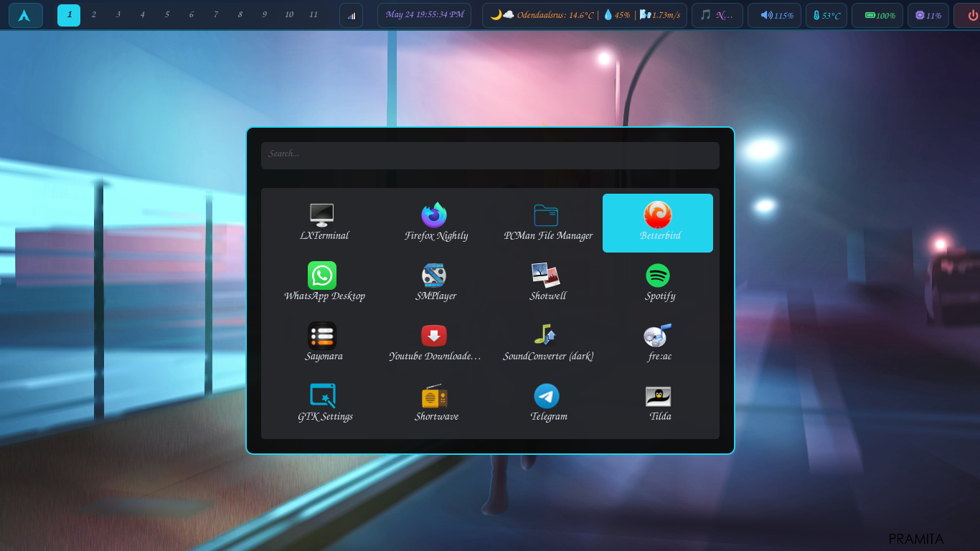Click the May 24 date and time
The image size is (980, 551).
click(424, 15)
